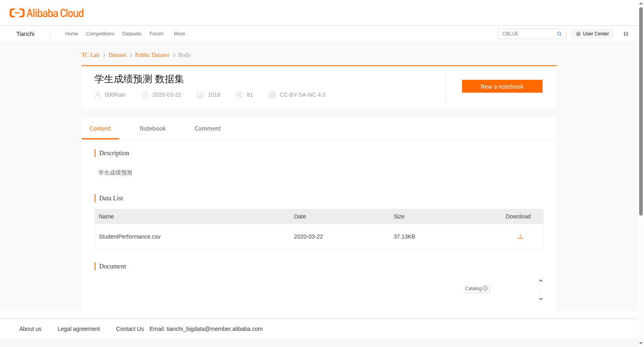Click the Body breadcrumb text
644x347 pixels.
point(184,55)
